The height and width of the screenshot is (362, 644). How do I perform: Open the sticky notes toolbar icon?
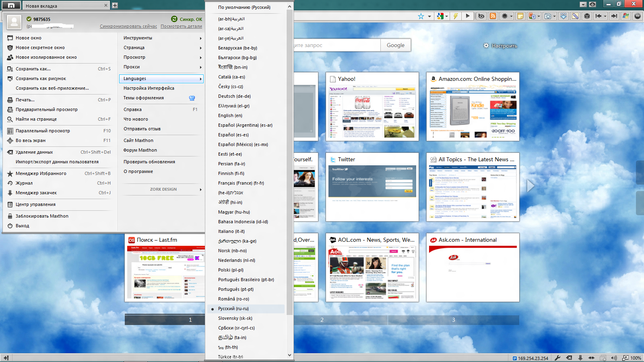pyautogui.click(x=520, y=16)
